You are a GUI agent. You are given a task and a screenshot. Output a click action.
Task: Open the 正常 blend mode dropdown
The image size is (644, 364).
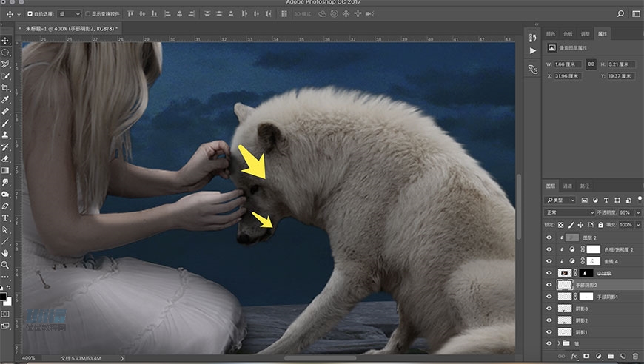click(569, 212)
